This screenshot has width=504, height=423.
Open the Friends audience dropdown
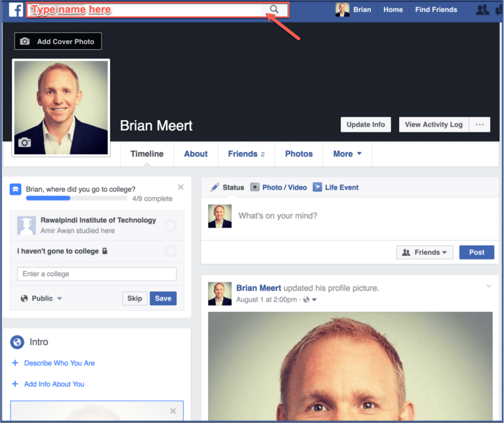[425, 252]
